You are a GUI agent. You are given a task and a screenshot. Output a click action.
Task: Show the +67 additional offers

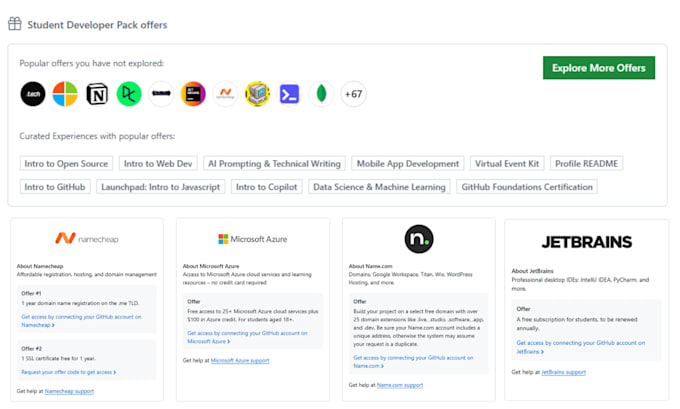(x=353, y=94)
